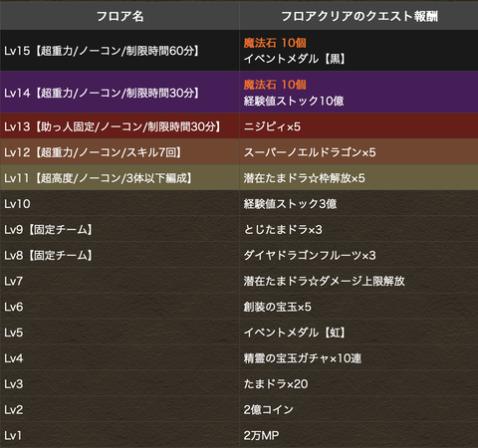Screen dimensions: 478x448
Task: Click 潜在たまドラ☆枠解放×5 reward
Action: [x=304, y=178]
